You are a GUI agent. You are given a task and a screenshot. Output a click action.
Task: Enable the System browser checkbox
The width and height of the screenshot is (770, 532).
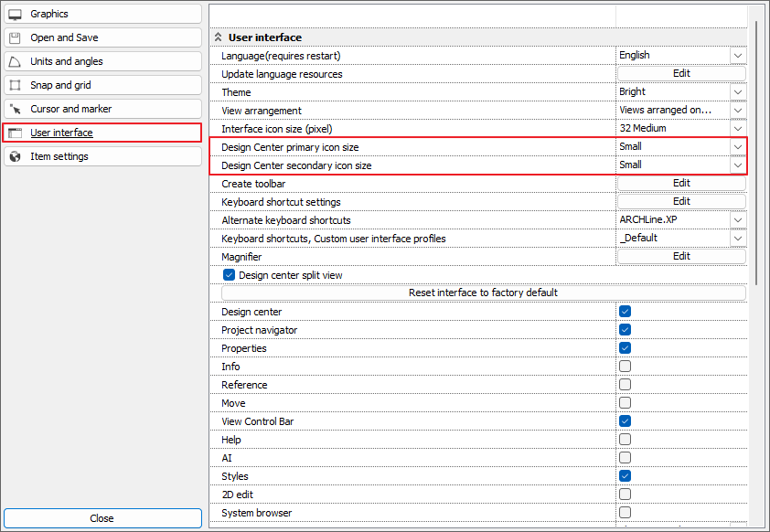625,513
